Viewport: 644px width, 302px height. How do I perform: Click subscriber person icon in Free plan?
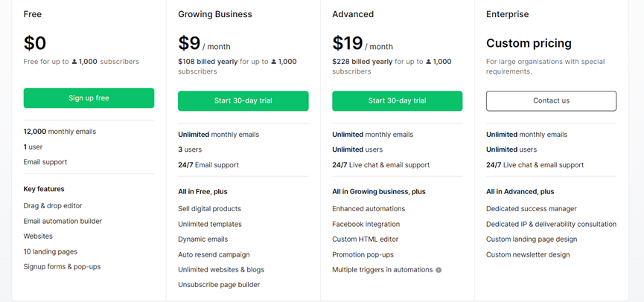click(x=74, y=62)
